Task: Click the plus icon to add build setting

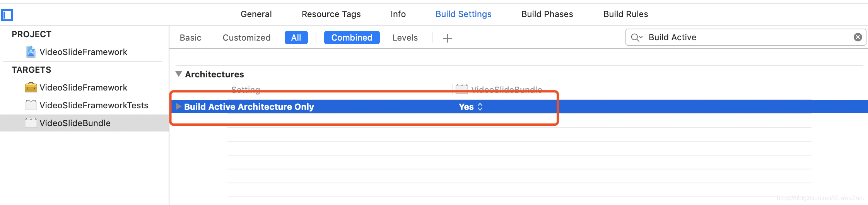Action: [447, 38]
